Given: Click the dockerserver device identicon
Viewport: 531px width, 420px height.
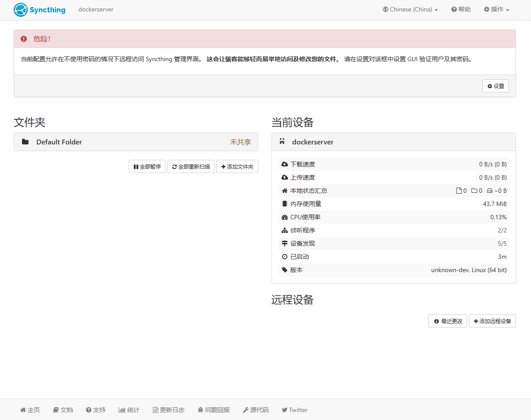Looking at the screenshot, I should click(282, 142).
